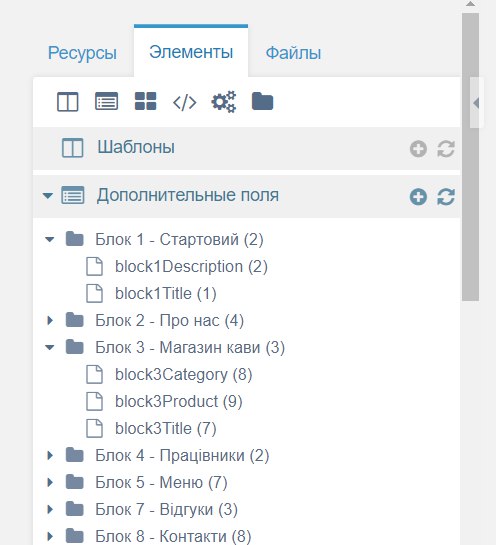Click the folder icon of Блок 1 - Стартовий

click(75, 239)
